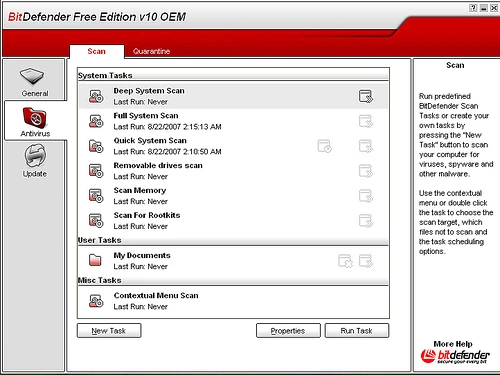Click the New Task button
The width and height of the screenshot is (500, 375).
109,331
